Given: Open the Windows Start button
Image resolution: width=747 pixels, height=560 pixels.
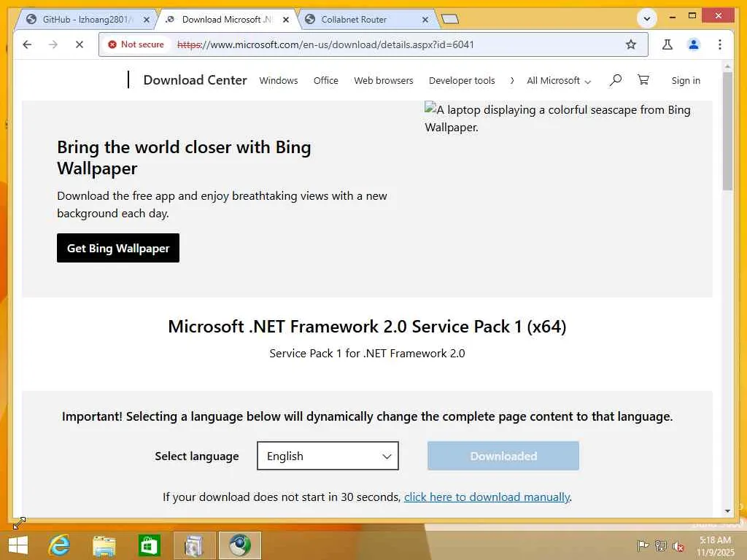Looking at the screenshot, I should [18, 545].
